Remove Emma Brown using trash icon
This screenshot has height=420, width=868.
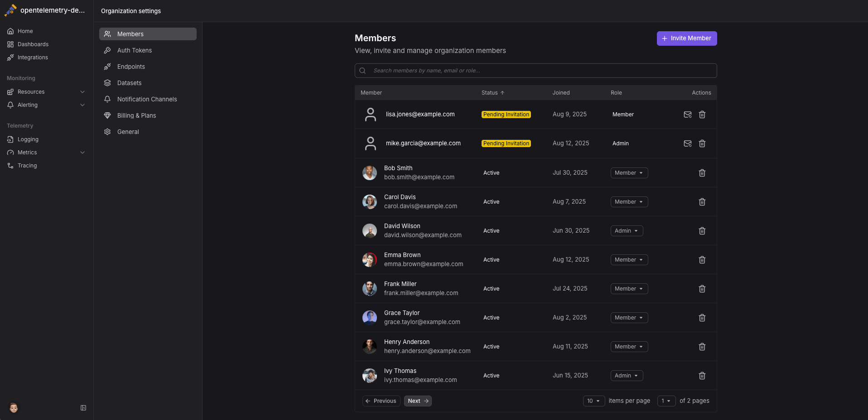tap(702, 260)
